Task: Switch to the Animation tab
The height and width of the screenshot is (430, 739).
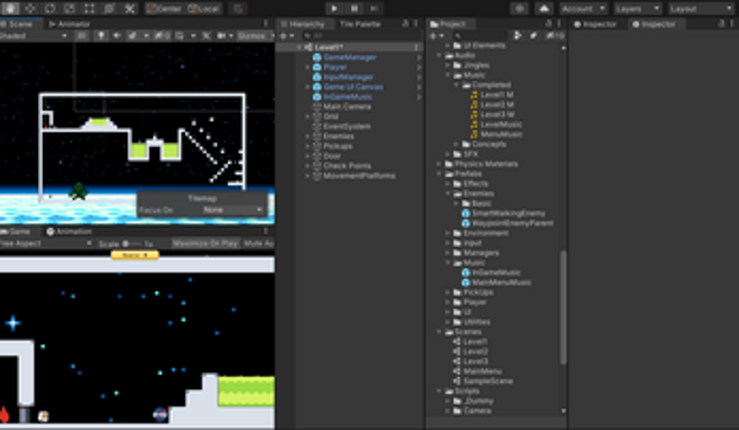Action: coord(69,232)
